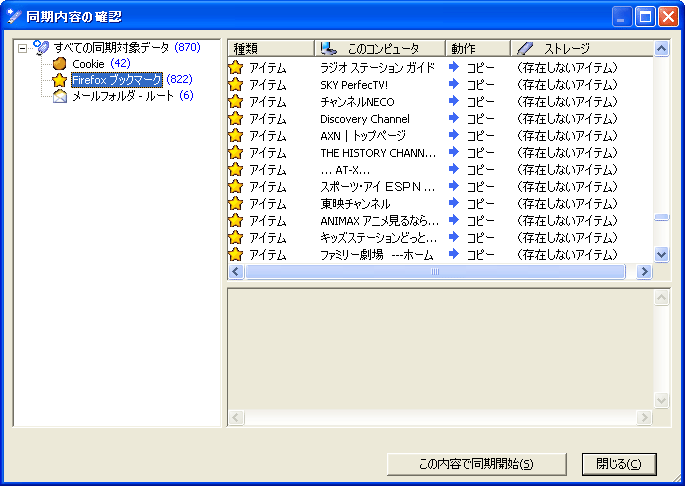The image size is (685, 486).
Task: Maximize the 同期内容の確認 window
Action: click(x=645, y=17)
